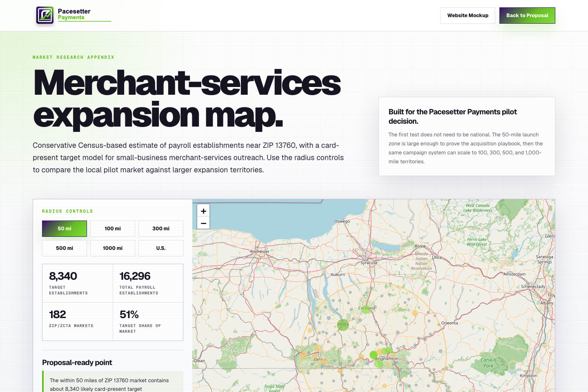Image resolution: width=588 pixels, height=392 pixels.
Task: Click the Albany label on map
Action: [547, 303]
